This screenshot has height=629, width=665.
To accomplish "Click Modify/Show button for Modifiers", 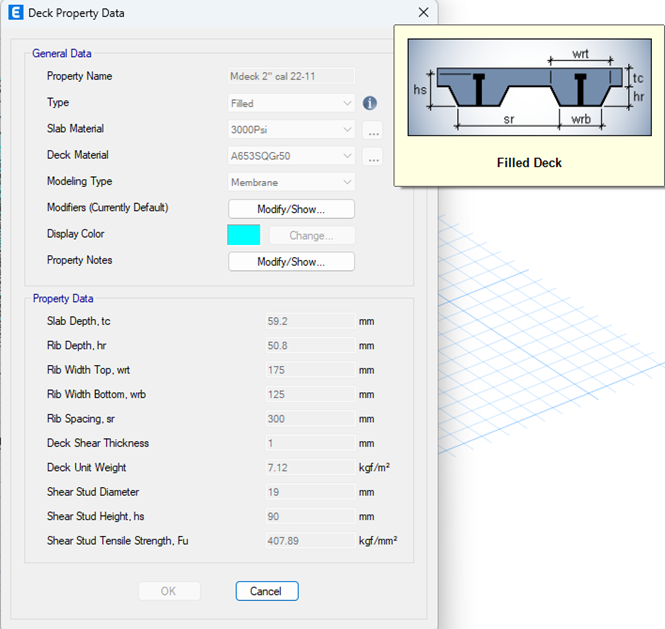I will [x=291, y=209].
